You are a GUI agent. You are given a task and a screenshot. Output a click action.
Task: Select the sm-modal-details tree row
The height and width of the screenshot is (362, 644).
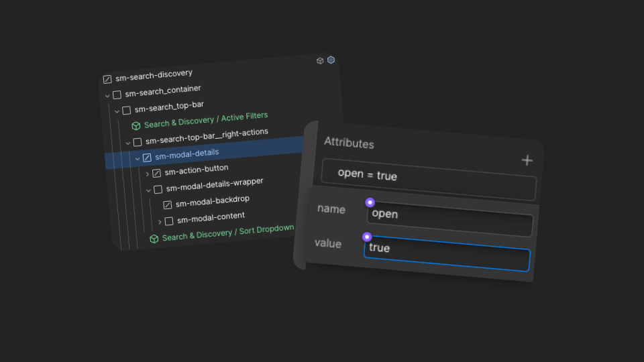pyautogui.click(x=205, y=152)
